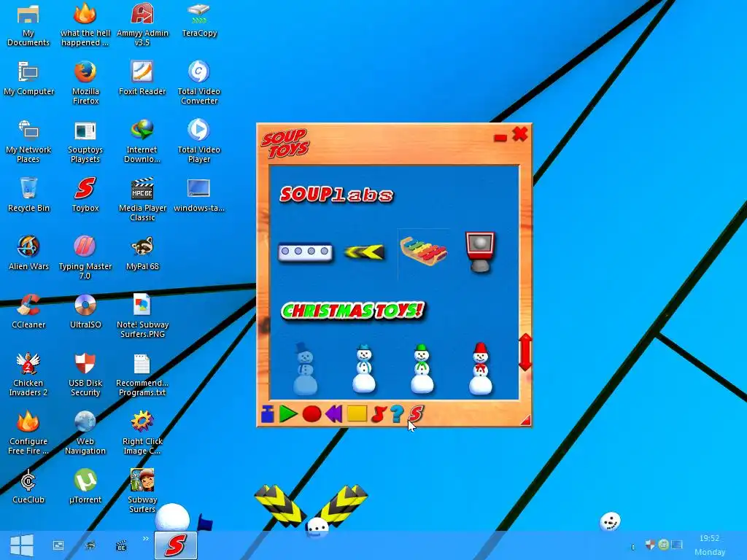
Task: Open µTorrent desktop icon
Action: pos(85,486)
